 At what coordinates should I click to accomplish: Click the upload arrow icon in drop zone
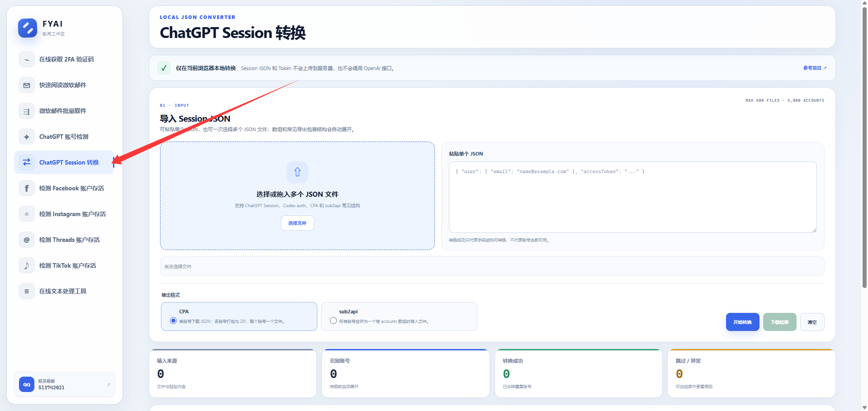click(x=297, y=172)
